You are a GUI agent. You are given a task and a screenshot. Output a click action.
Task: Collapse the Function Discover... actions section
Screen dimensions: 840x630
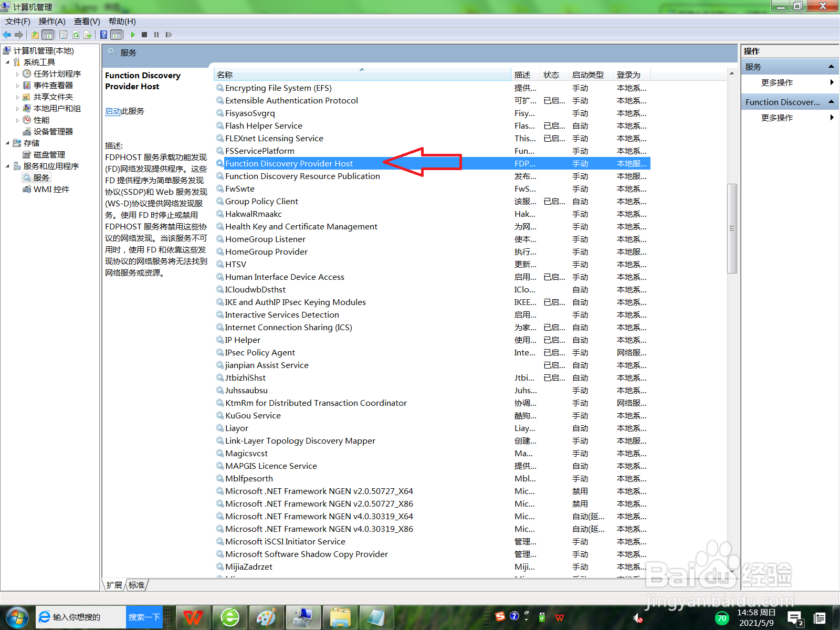click(831, 102)
